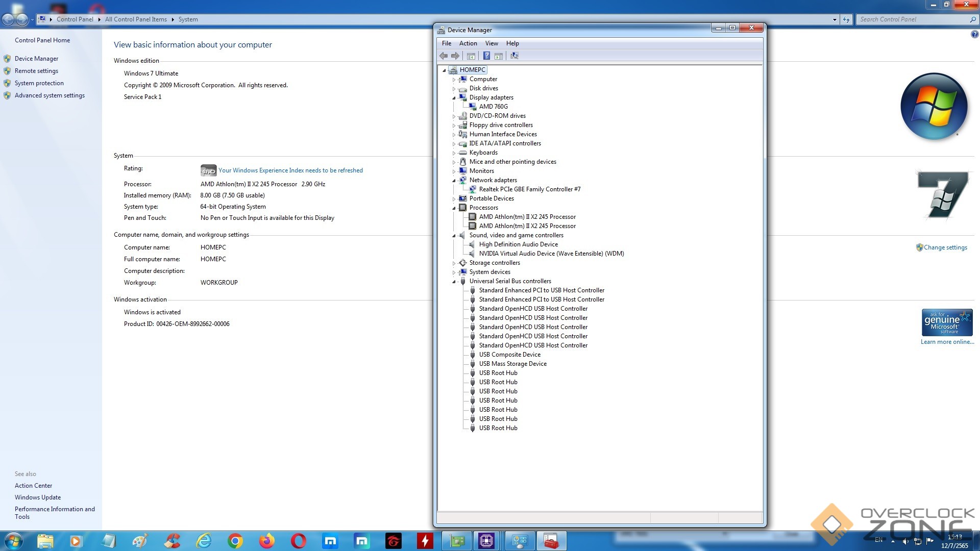Collapse the Processors node
The width and height of the screenshot is (980, 551).
click(454, 208)
